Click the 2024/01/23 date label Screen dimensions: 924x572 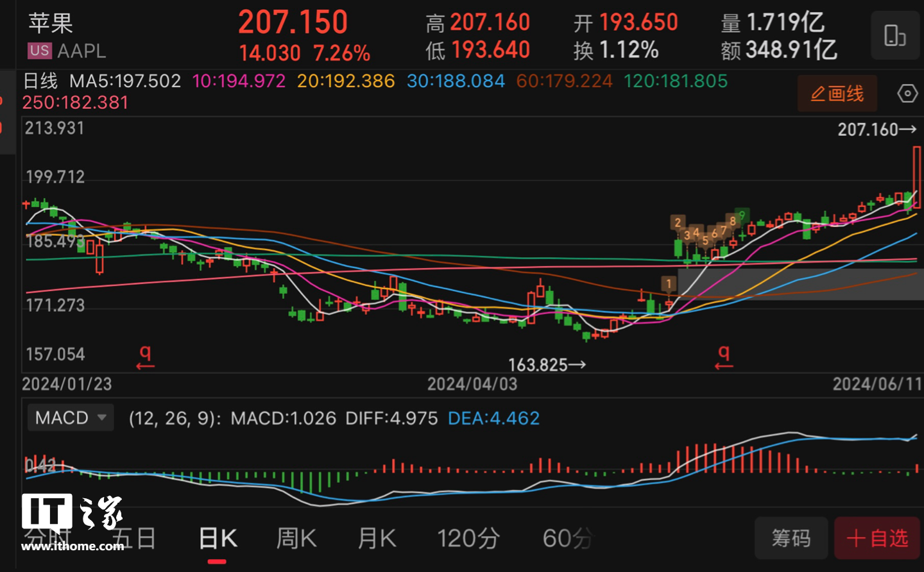click(67, 384)
